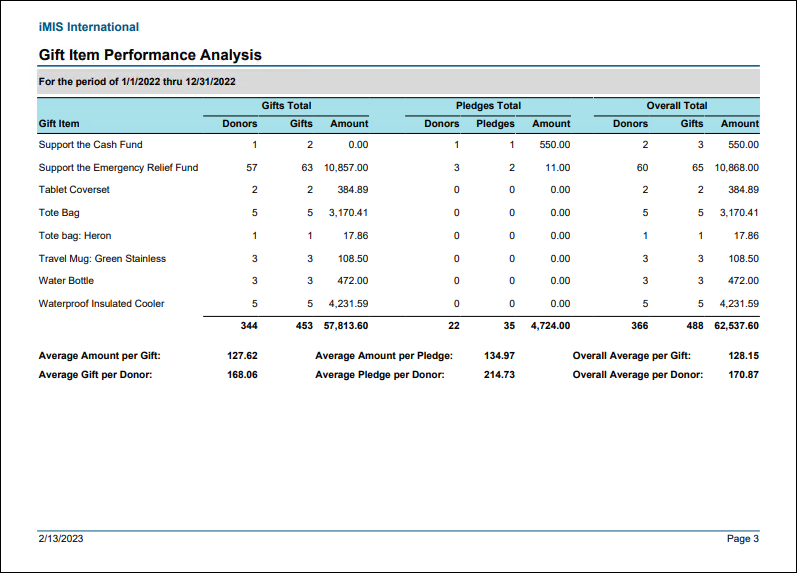This screenshot has width=797, height=573.
Task: Click the 10,868.00 overall amount value
Action: pos(737,168)
